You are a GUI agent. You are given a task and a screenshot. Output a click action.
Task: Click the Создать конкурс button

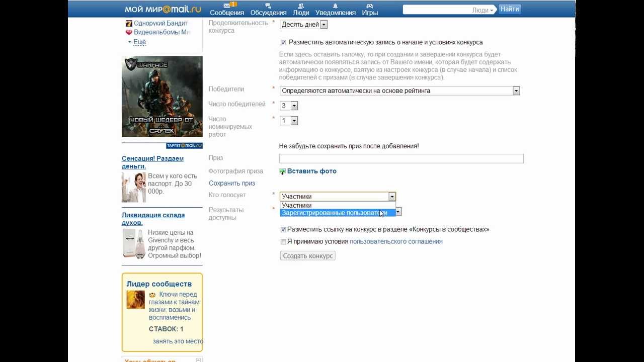(x=307, y=256)
